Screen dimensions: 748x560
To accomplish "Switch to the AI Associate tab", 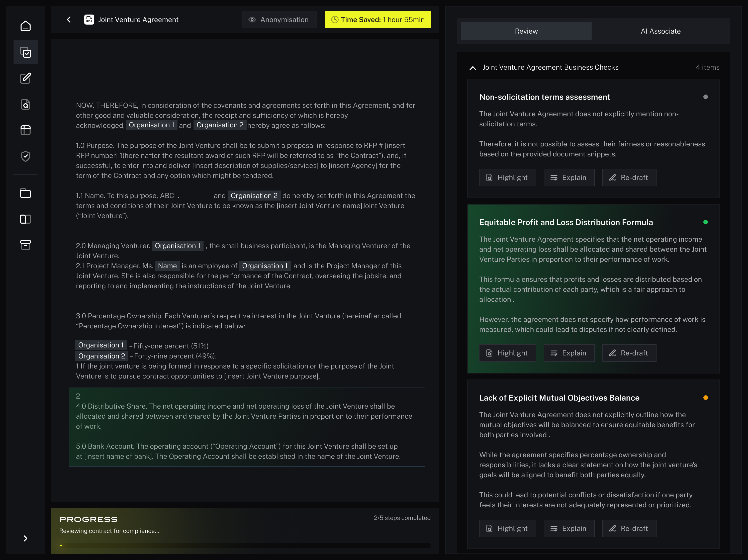I will (661, 31).
